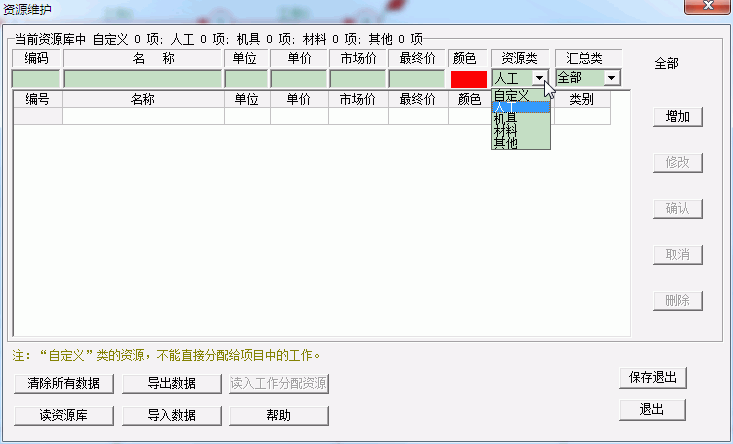Expand the 汇总类 全部 dropdown
The width and height of the screenshot is (733, 444).
611,78
